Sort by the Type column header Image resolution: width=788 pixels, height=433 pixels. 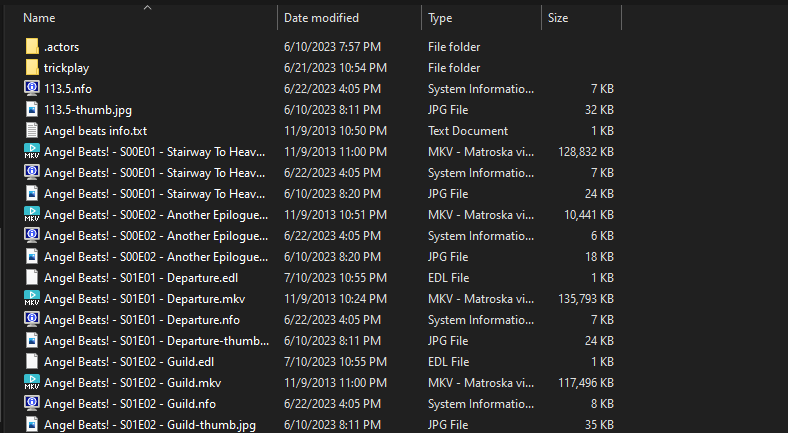440,18
